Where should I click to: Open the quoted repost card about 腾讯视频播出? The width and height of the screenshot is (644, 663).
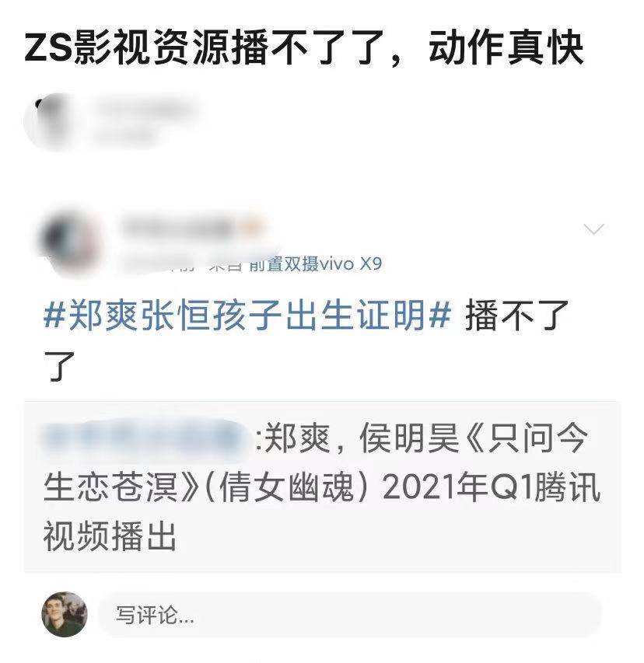(322, 487)
